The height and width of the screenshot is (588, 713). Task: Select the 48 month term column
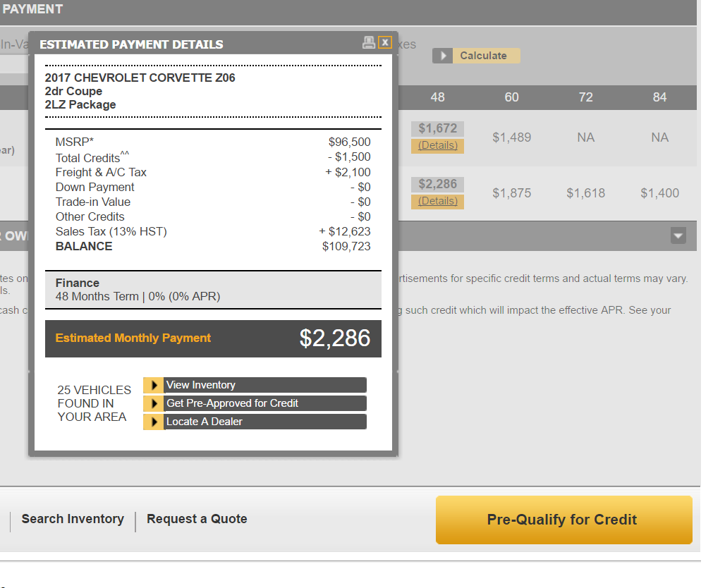coord(437,97)
